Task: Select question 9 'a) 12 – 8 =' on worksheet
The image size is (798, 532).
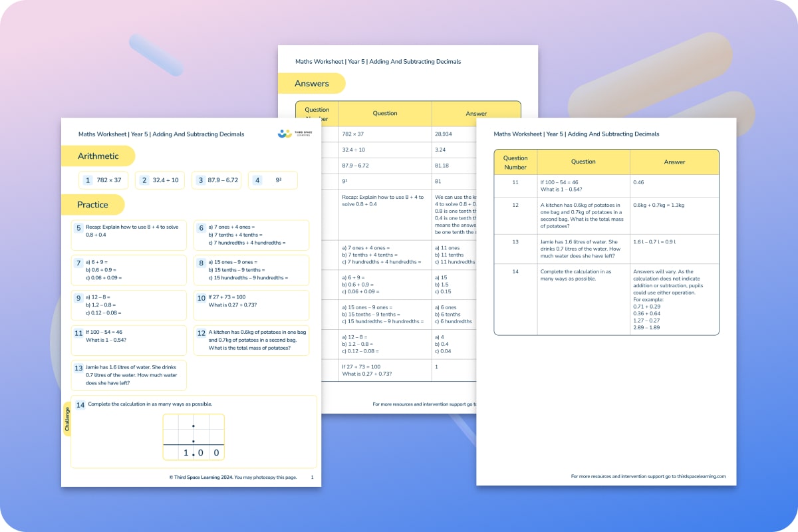Action: (x=129, y=305)
